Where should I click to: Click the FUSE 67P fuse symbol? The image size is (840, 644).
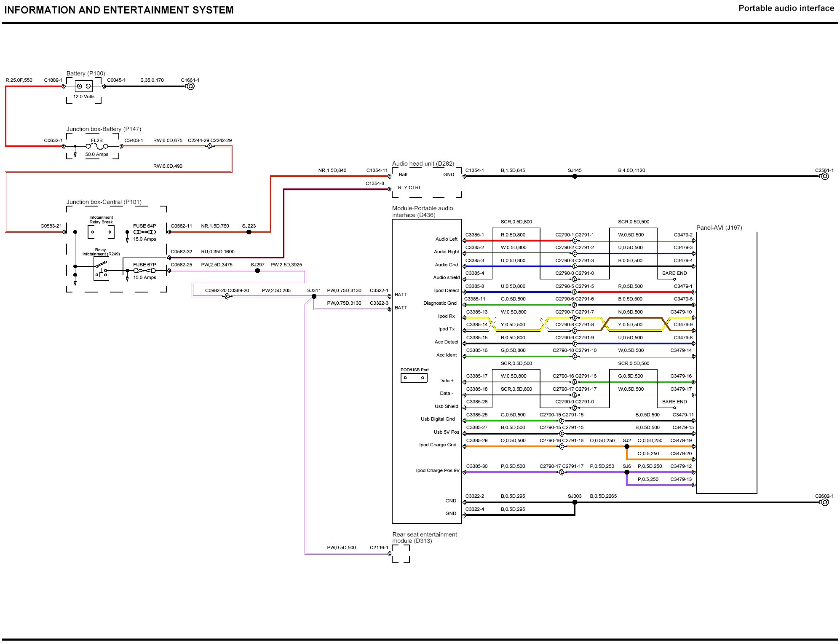click(x=144, y=271)
